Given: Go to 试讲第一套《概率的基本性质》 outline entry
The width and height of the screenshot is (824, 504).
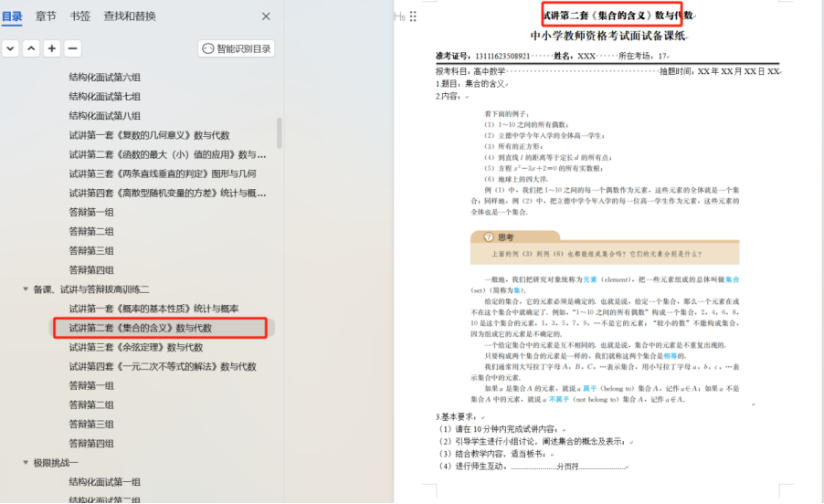Looking at the screenshot, I should tap(153, 309).
